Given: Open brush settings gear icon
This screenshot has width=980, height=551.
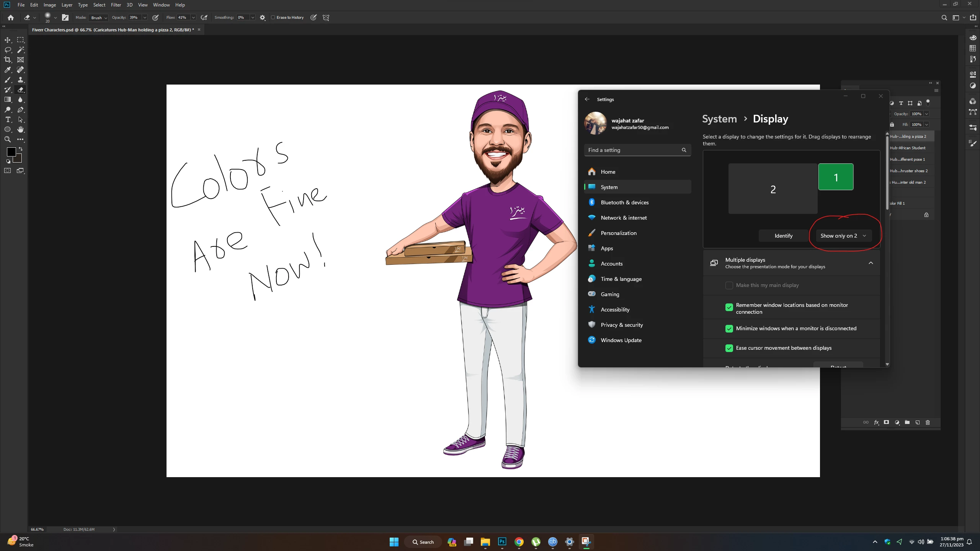Looking at the screenshot, I should (x=263, y=18).
